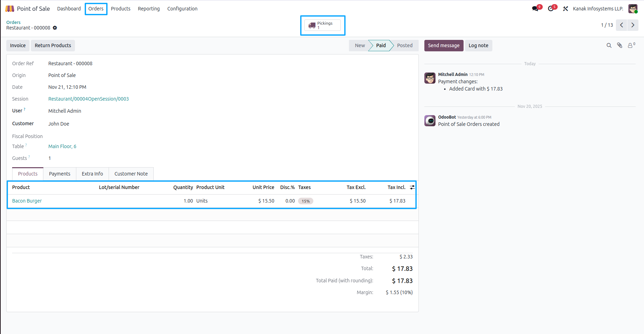Open the Reporting menu
The width and height of the screenshot is (644, 334).
point(149,9)
